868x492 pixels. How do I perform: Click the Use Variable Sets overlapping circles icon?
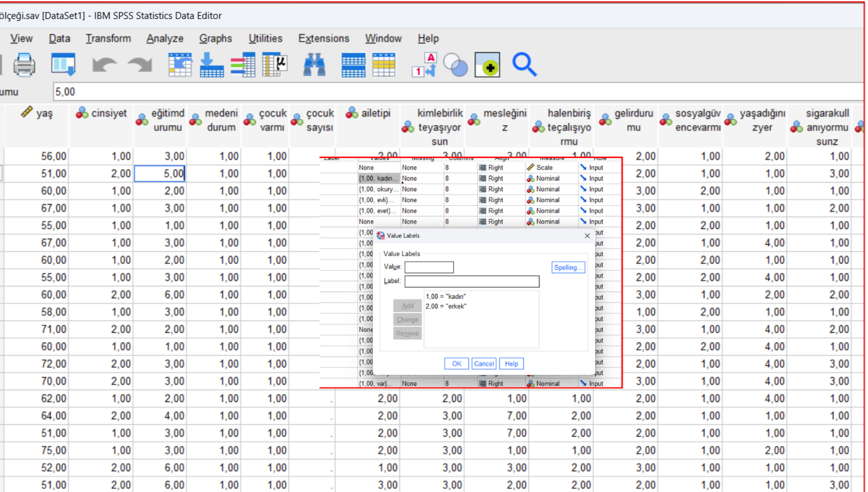coord(455,64)
